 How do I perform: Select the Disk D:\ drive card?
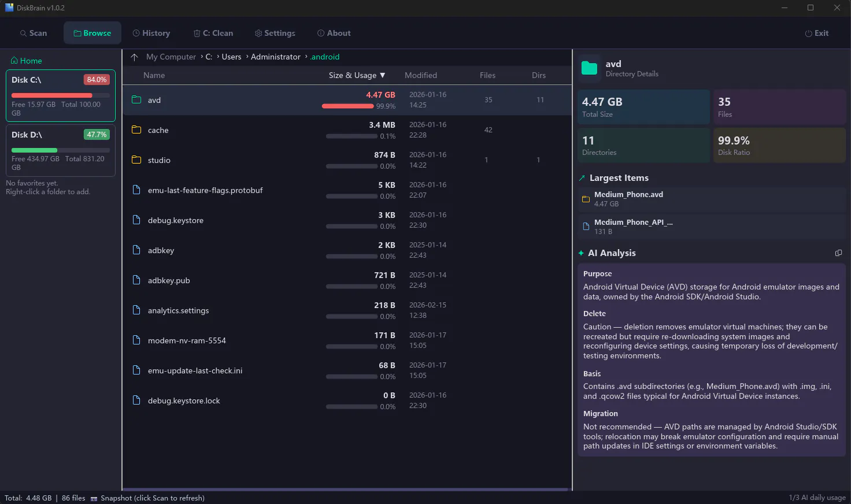pyautogui.click(x=61, y=150)
